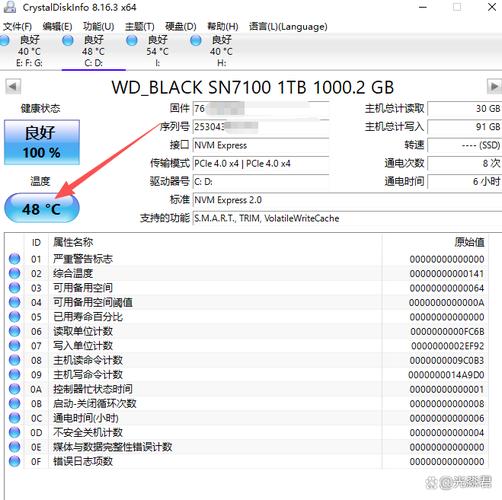Click status orb for attribute 05 已用寿命百分比
The width and height of the screenshot is (502, 500).
pyautogui.click(x=14, y=317)
